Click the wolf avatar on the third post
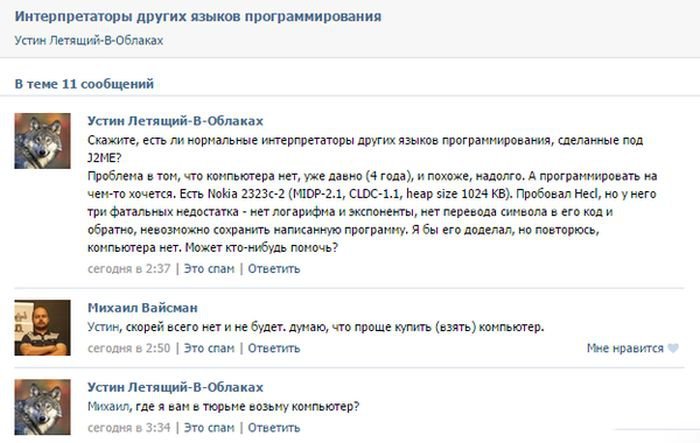 tap(43, 408)
